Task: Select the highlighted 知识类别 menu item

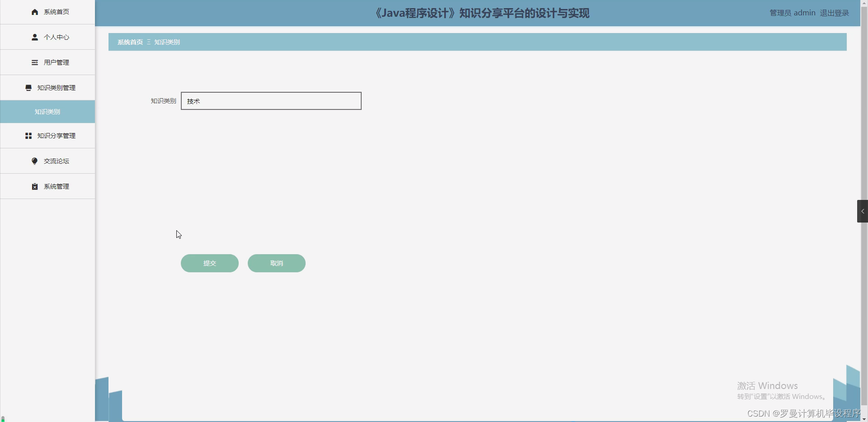Action: pos(47,112)
